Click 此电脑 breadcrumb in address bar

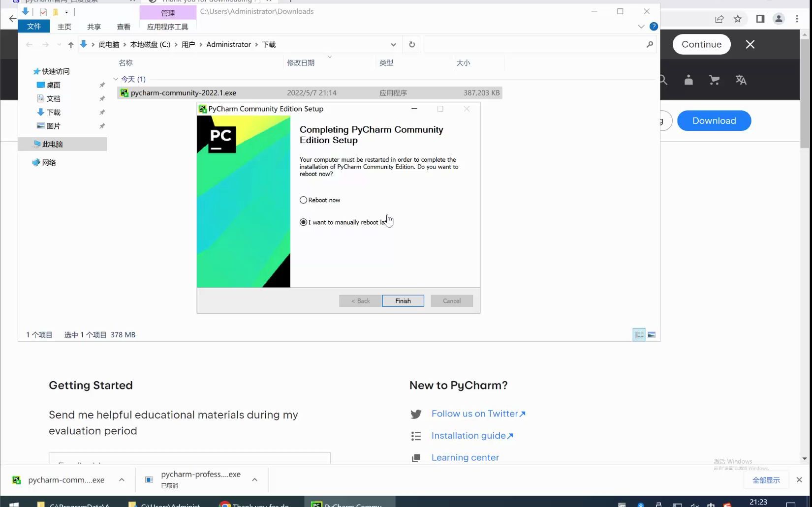pos(109,45)
